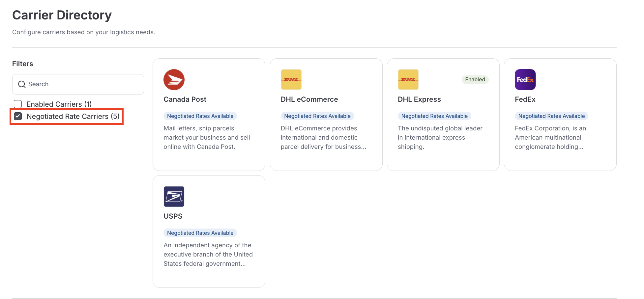Open the USPS carrier title
644x299 pixels.
[173, 216]
